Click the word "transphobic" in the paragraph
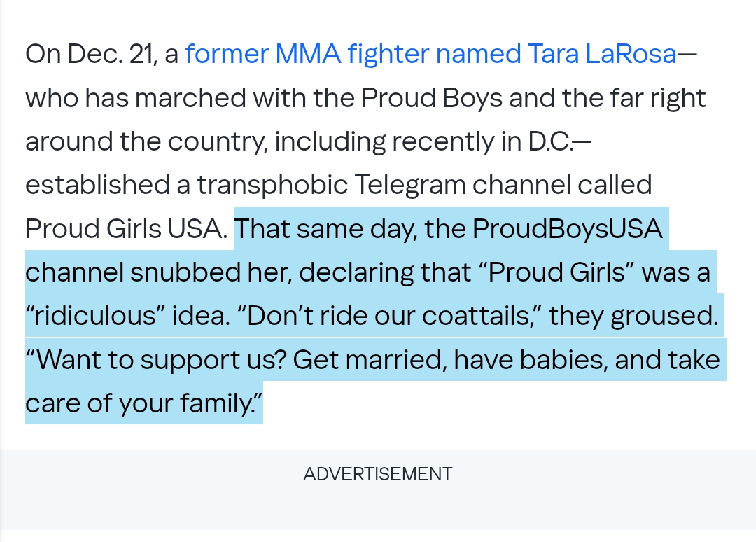This screenshot has height=542, width=756. [x=272, y=185]
